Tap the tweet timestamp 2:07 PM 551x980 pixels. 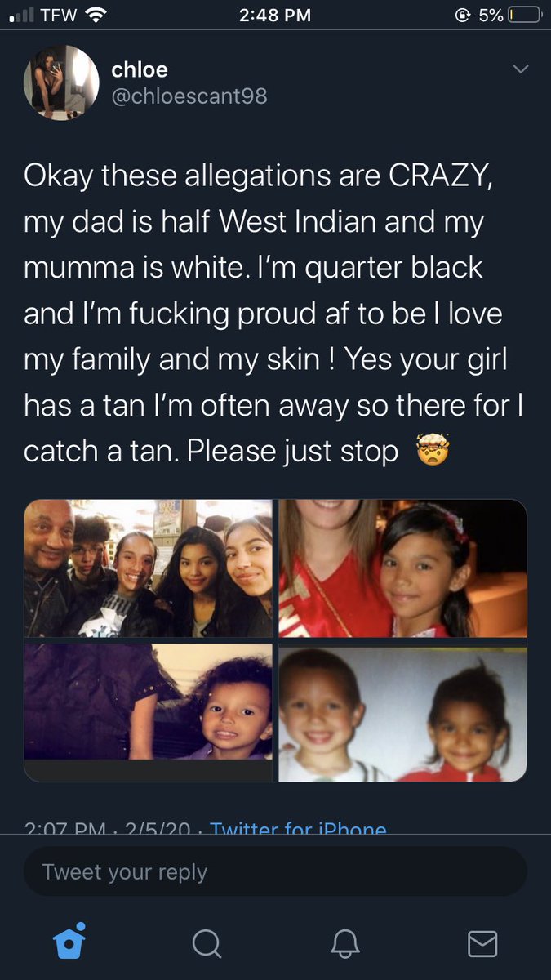[66, 827]
